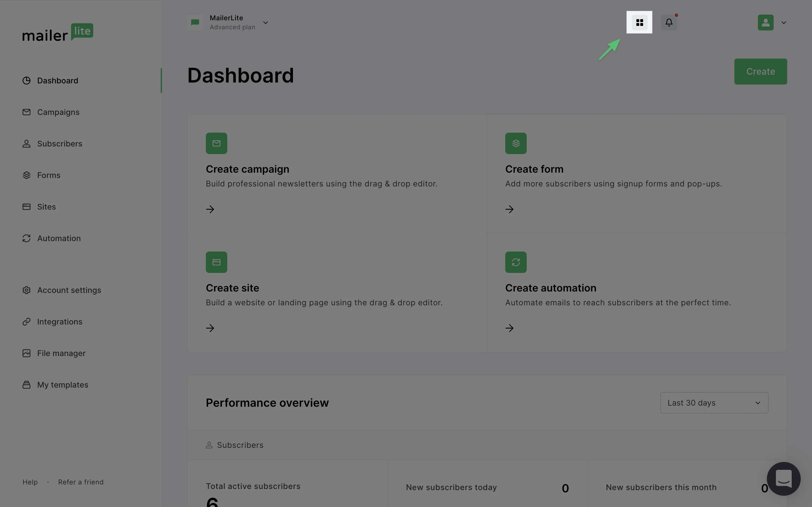
Task: Navigate to Automation in the sidebar
Action: coord(59,238)
